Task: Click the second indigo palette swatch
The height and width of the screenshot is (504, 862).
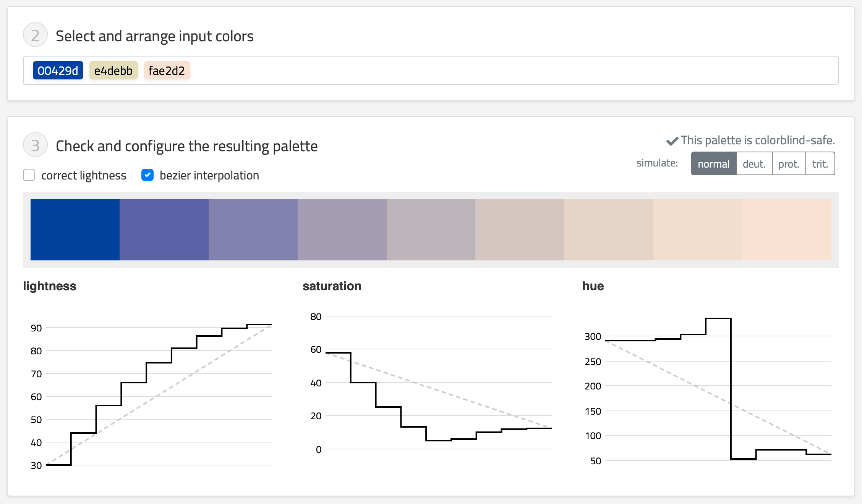Action: pos(164,230)
